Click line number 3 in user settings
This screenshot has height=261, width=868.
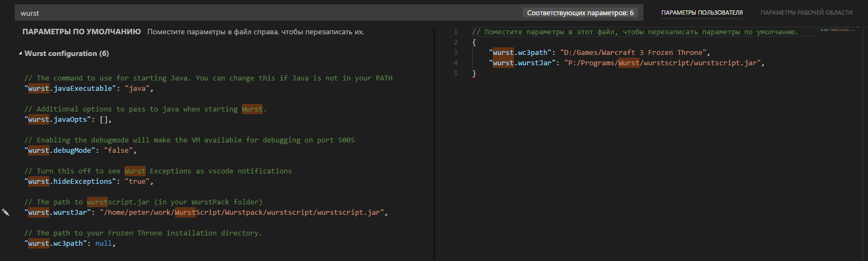(x=455, y=53)
